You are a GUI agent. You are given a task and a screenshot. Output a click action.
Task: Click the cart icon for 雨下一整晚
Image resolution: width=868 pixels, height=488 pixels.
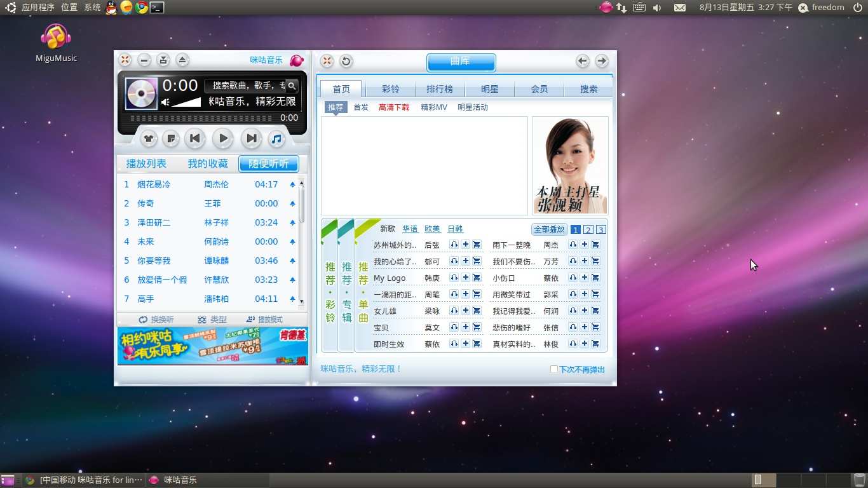pyautogui.click(x=595, y=245)
